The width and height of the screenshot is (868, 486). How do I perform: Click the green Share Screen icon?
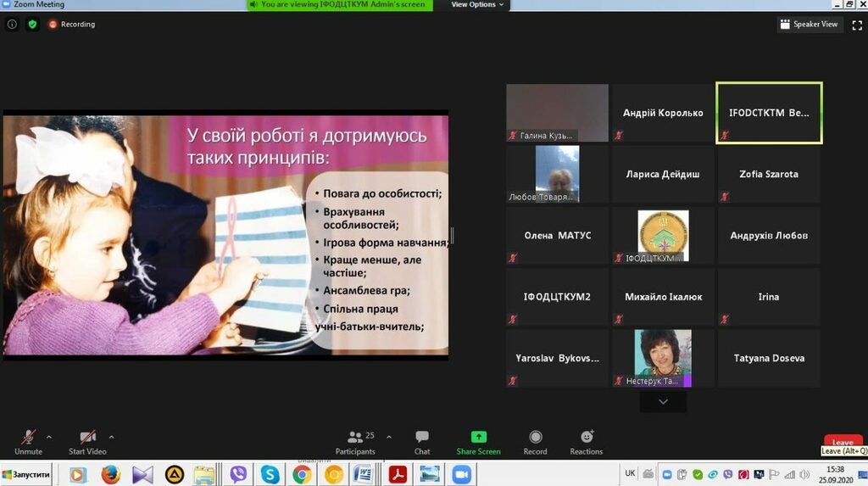pyautogui.click(x=478, y=438)
